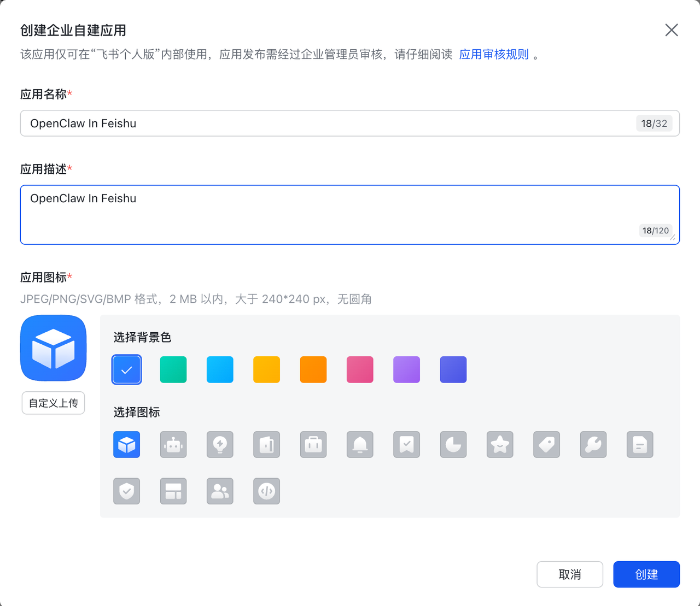This screenshot has width=700, height=606.
Task: Pick the briefcase icon as app icon
Action: (313, 444)
